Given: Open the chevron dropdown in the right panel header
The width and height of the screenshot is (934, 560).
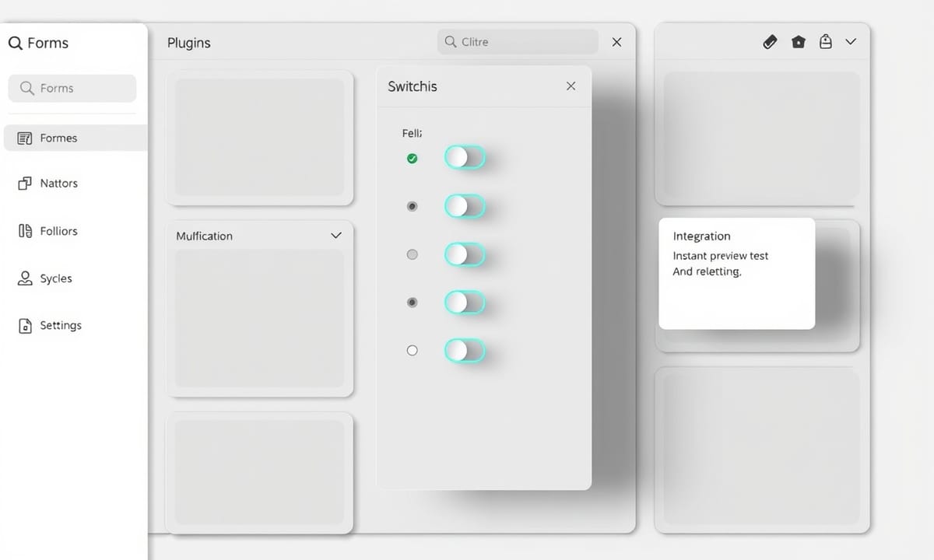Looking at the screenshot, I should [851, 42].
